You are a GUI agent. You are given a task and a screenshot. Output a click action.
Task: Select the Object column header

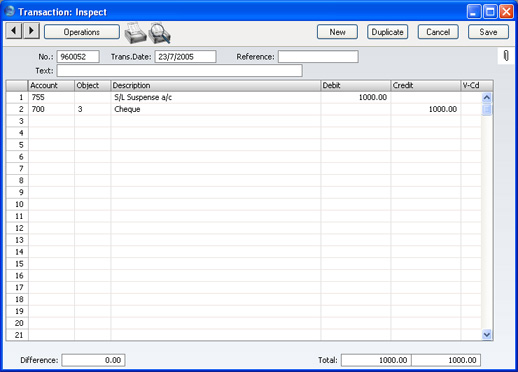pos(92,86)
